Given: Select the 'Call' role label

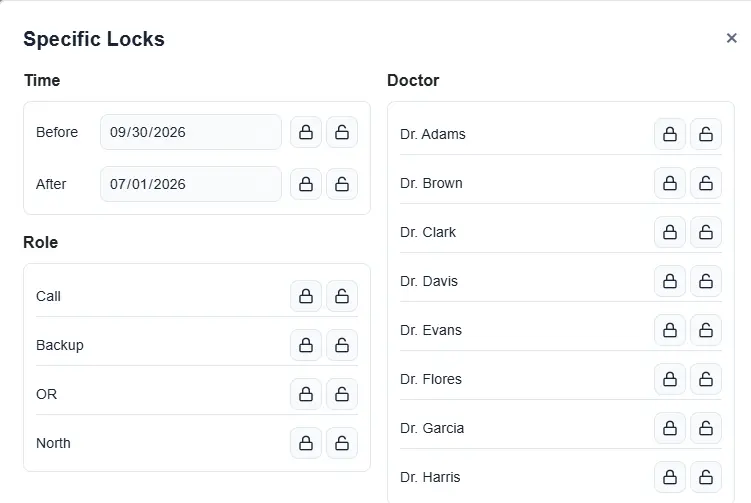Looking at the screenshot, I should (48, 296).
